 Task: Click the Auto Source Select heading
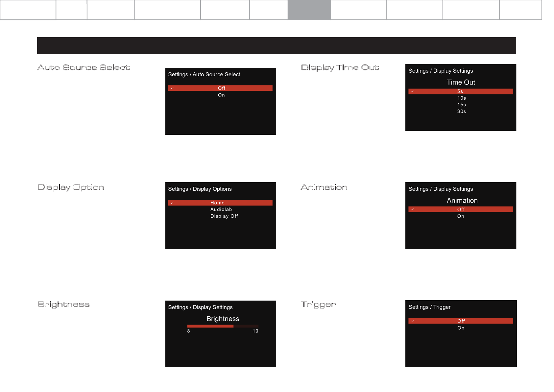coord(84,67)
